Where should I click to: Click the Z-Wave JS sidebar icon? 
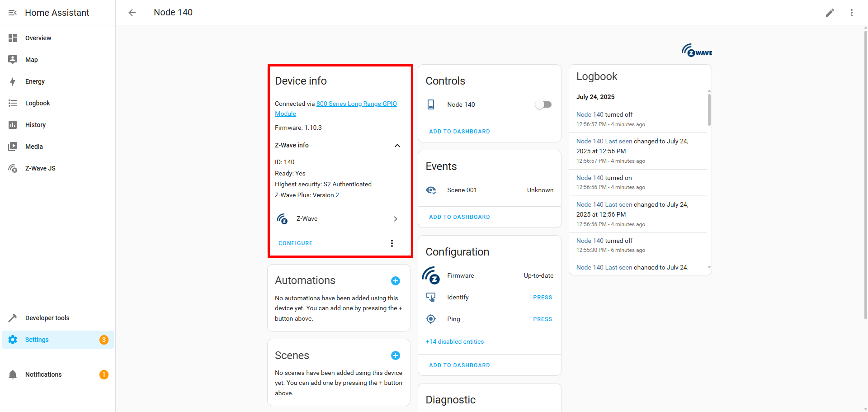[x=13, y=168]
